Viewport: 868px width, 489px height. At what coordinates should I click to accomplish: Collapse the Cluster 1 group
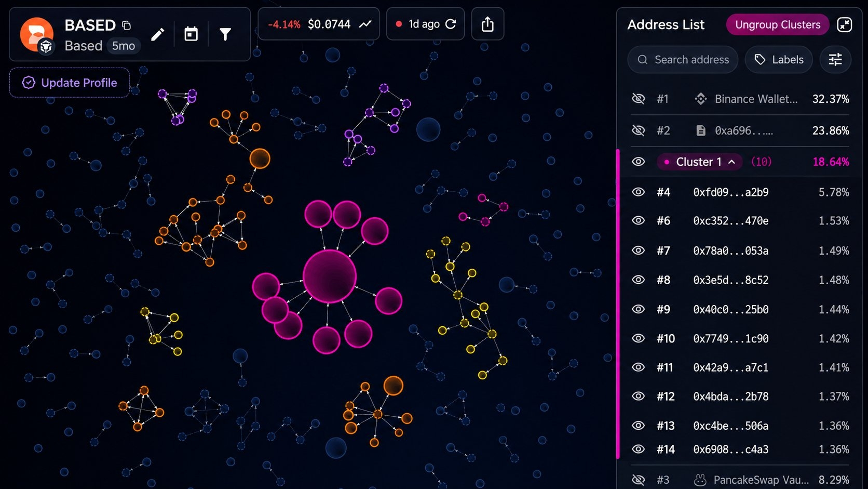(731, 162)
